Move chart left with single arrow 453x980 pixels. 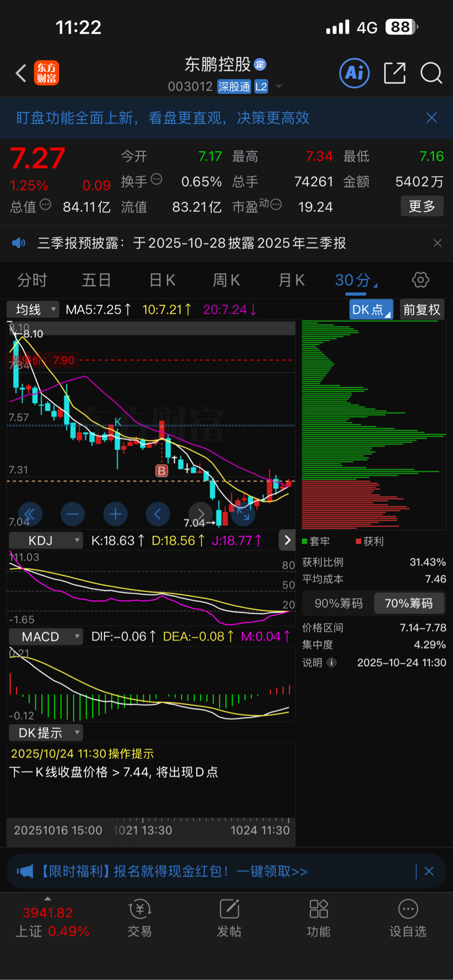(157, 514)
